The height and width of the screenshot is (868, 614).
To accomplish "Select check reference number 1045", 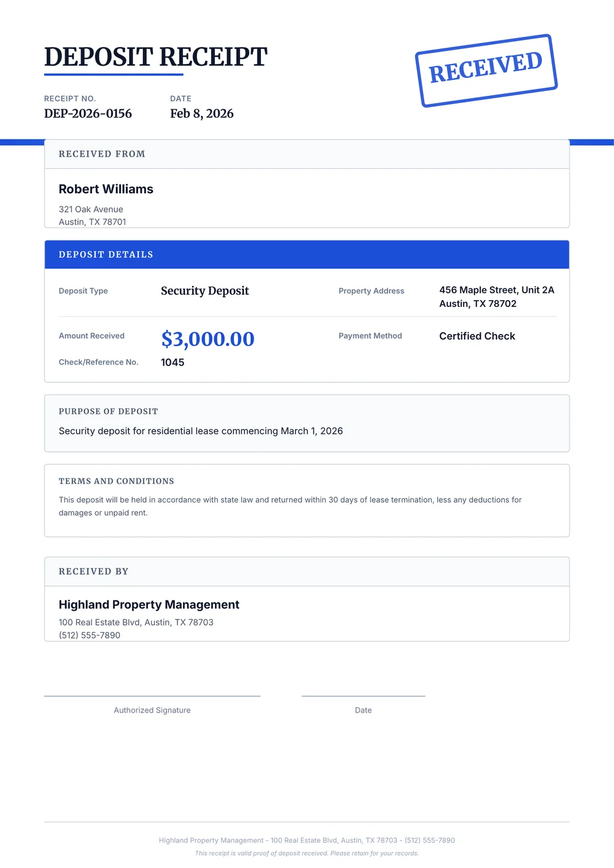I will pos(173,362).
